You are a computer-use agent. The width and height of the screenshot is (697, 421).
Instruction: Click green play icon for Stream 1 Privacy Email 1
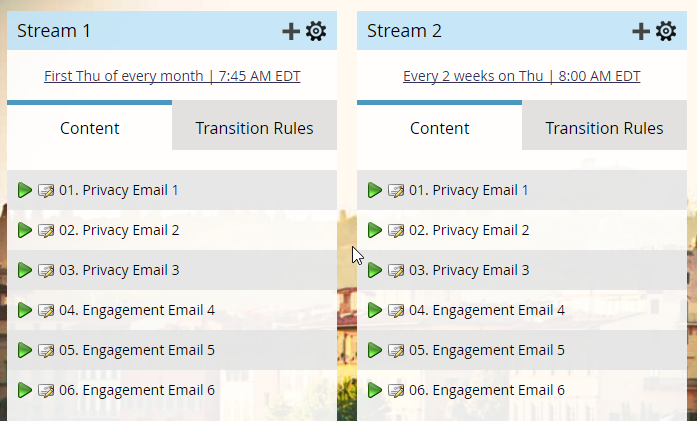click(x=25, y=190)
